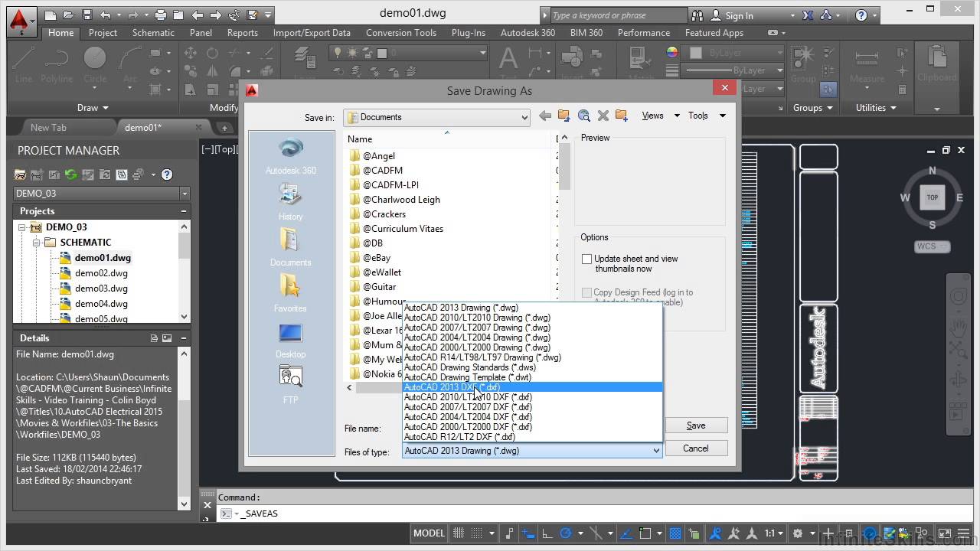Switch to the New Tab drawing tab

pos(48,128)
